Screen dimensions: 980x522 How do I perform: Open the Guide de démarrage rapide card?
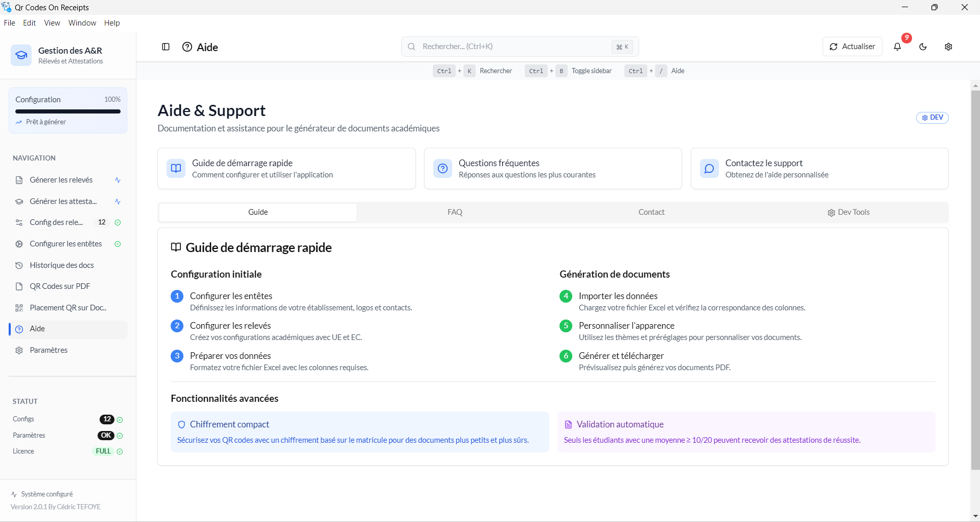pos(287,169)
